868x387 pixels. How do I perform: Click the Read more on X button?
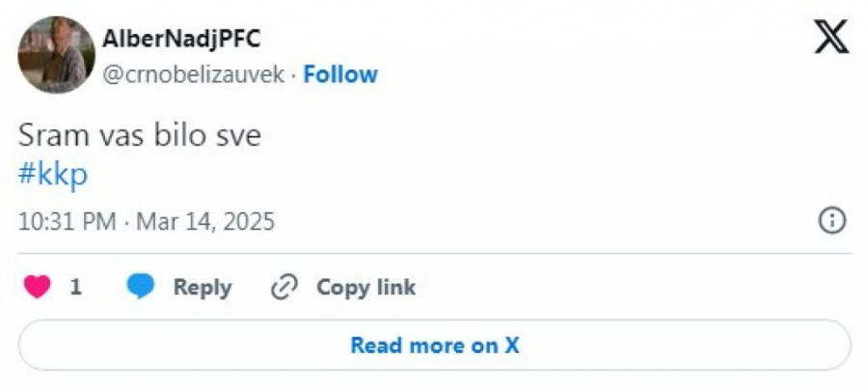pyautogui.click(x=434, y=346)
